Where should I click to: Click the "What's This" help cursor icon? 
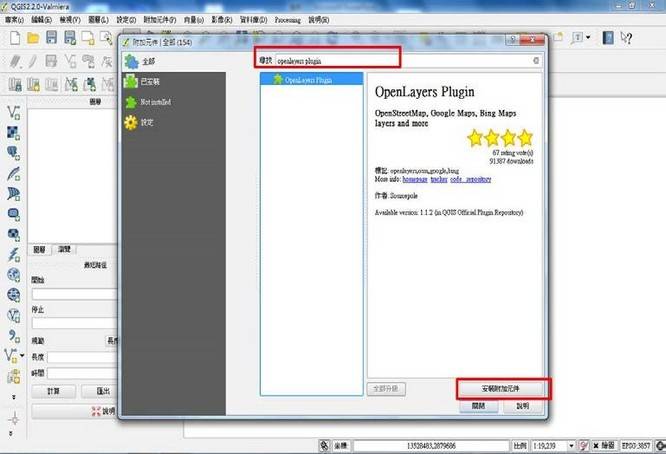pos(626,38)
